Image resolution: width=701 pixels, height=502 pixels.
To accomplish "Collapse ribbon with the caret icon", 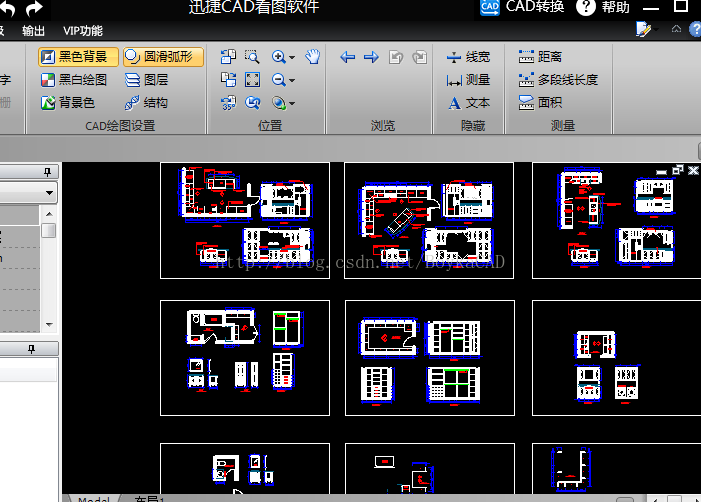I will point(676,29).
